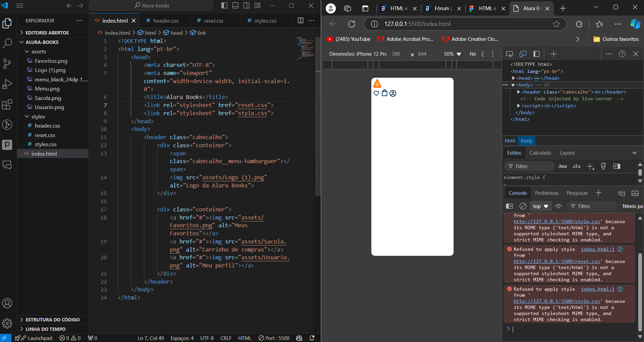
Task: Expand ESTRUTURA DO CÓDIGO section
Action: click(x=53, y=320)
